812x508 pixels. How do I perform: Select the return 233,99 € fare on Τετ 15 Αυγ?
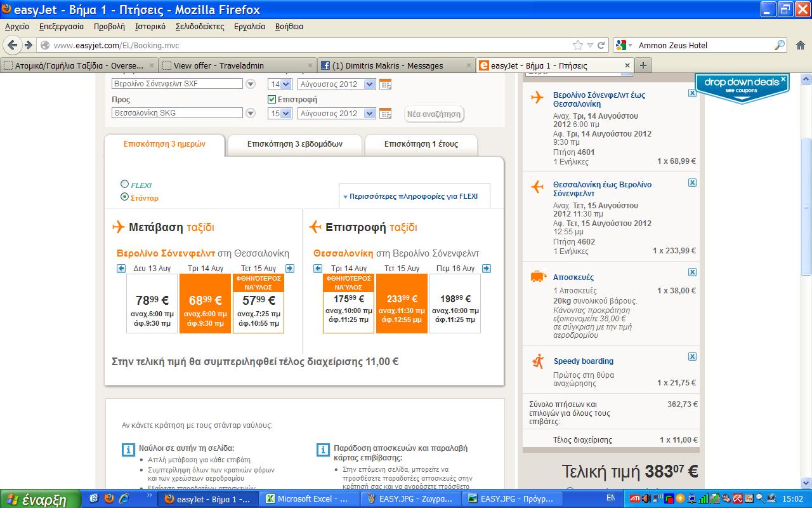click(402, 304)
